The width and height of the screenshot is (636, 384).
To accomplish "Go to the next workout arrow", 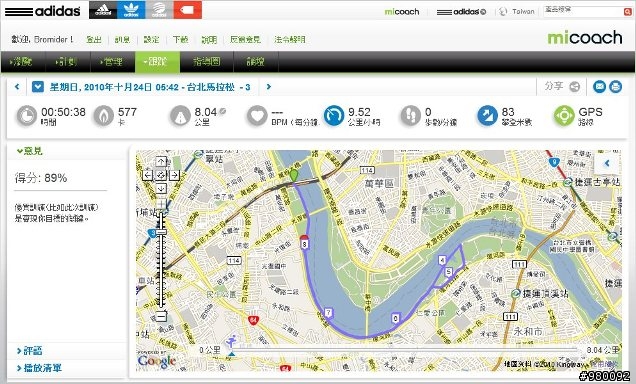I will click(x=269, y=86).
